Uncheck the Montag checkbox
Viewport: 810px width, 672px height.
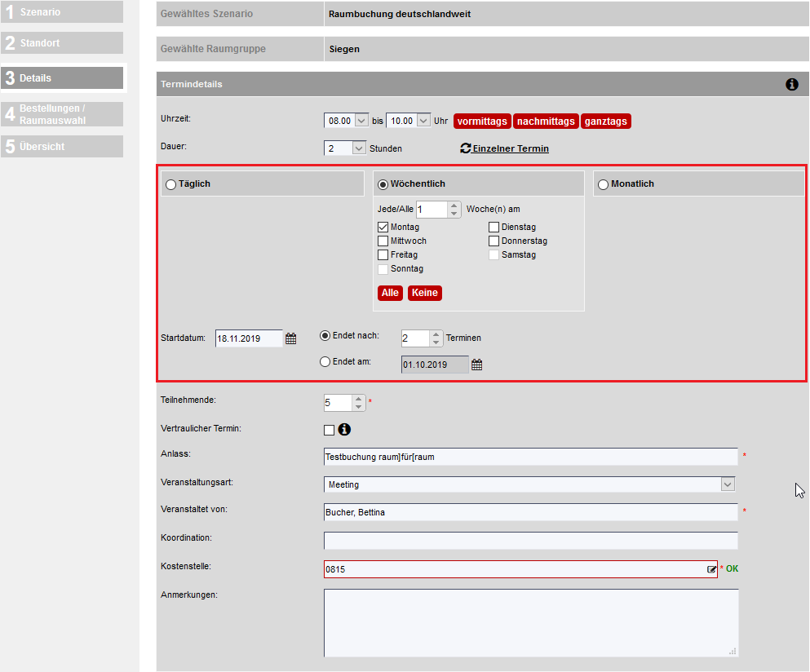pyautogui.click(x=383, y=227)
